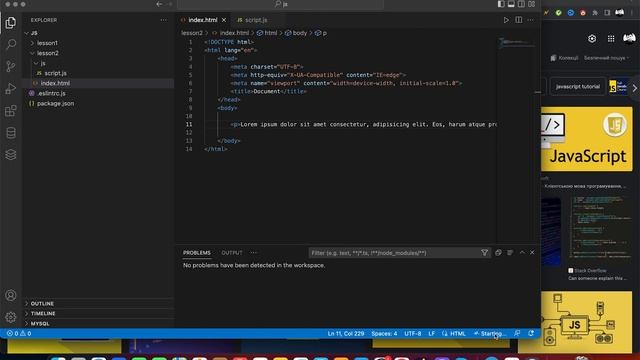This screenshot has height=360, width=640.
Task: Open the Manage gear in activity bar
Action: click(x=11, y=317)
